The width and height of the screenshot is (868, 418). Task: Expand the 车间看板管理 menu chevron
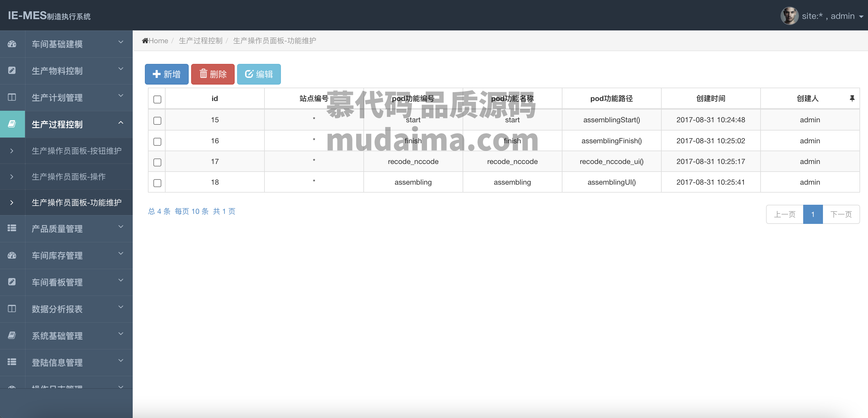(121, 280)
